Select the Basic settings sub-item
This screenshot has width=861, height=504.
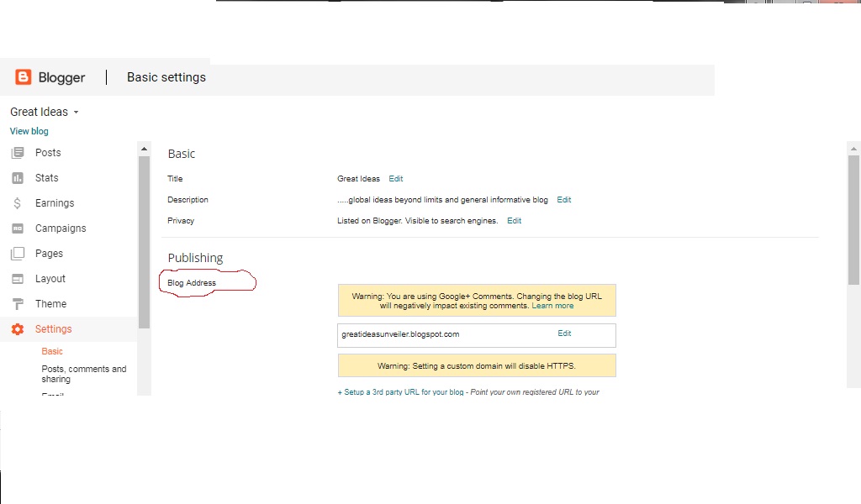click(52, 351)
